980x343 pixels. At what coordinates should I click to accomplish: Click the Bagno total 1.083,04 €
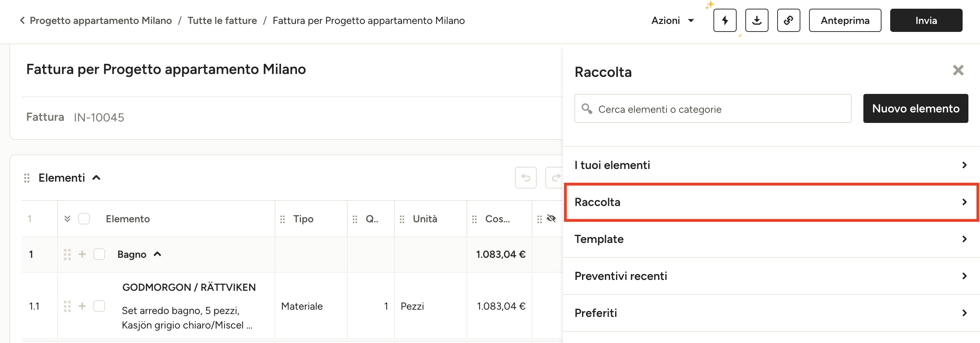click(501, 254)
